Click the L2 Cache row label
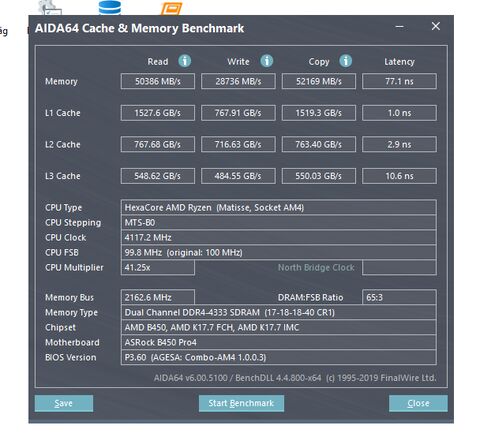This screenshot has width=480, height=444. 63,144
